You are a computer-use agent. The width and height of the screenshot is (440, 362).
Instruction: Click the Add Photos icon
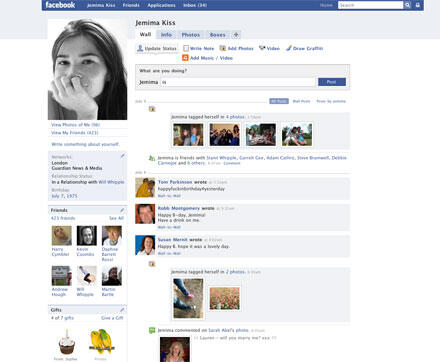(223, 48)
